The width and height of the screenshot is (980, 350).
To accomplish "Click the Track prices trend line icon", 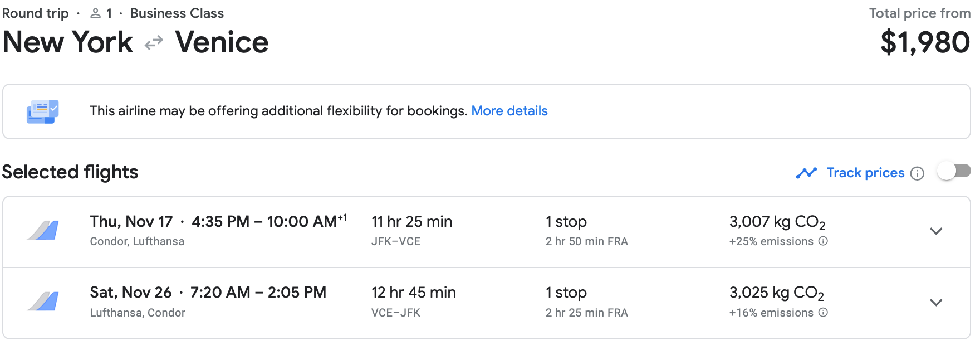I will pyautogui.click(x=806, y=173).
